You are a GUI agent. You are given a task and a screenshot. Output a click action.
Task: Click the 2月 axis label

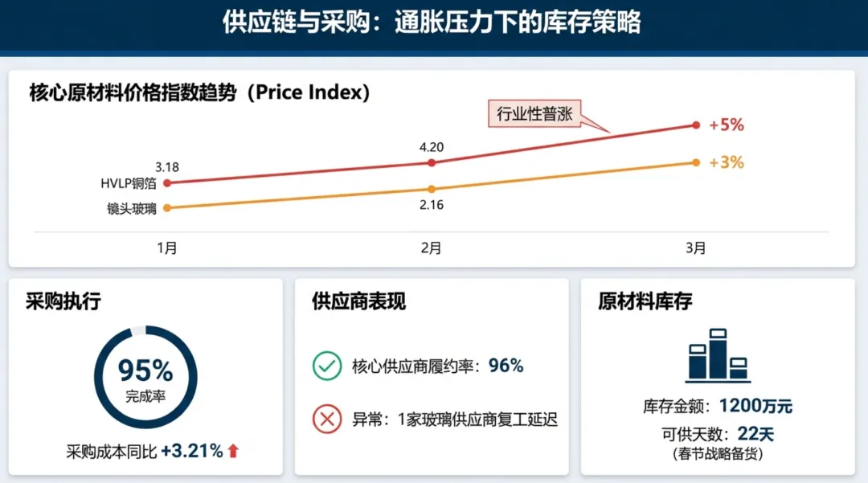point(432,248)
